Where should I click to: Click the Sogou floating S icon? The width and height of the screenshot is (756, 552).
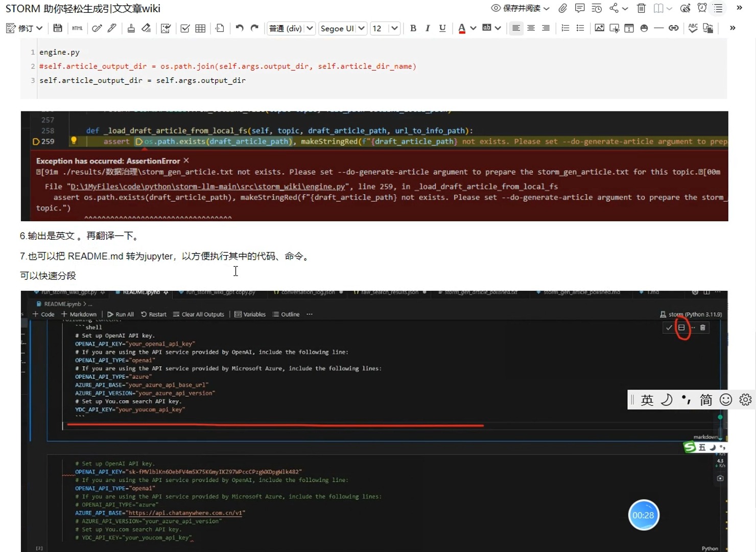690,447
